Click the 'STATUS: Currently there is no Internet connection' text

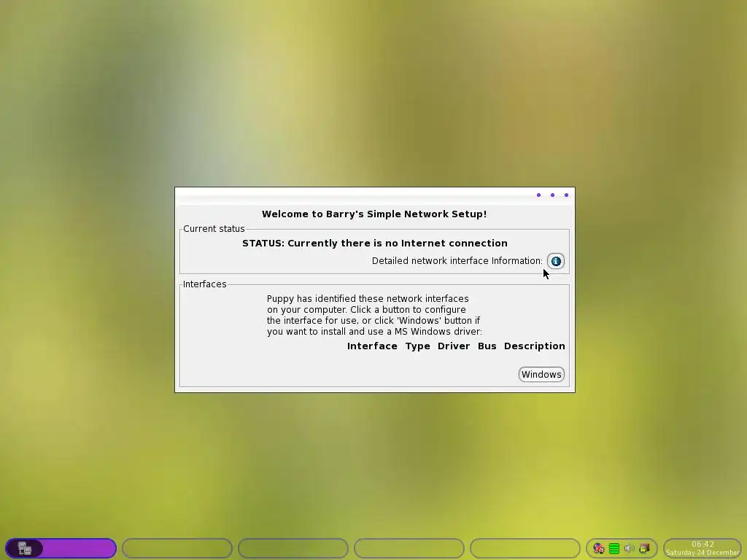point(374,244)
